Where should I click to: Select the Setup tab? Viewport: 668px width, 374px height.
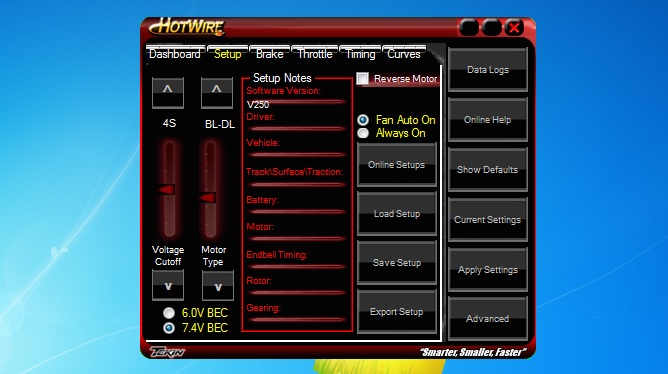227,54
